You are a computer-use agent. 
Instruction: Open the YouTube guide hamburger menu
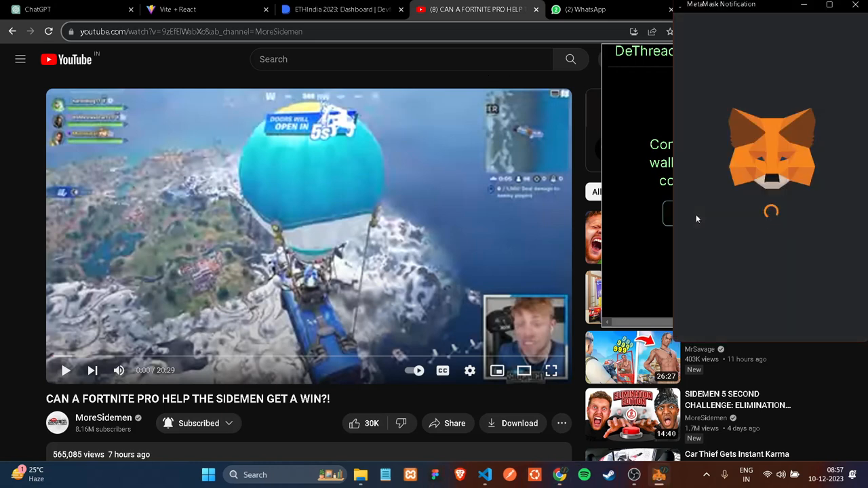20,59
